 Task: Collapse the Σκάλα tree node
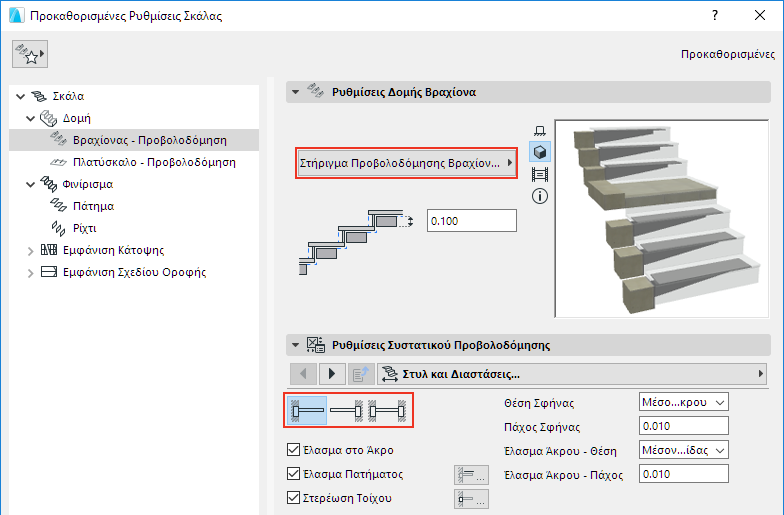[20, 96]
